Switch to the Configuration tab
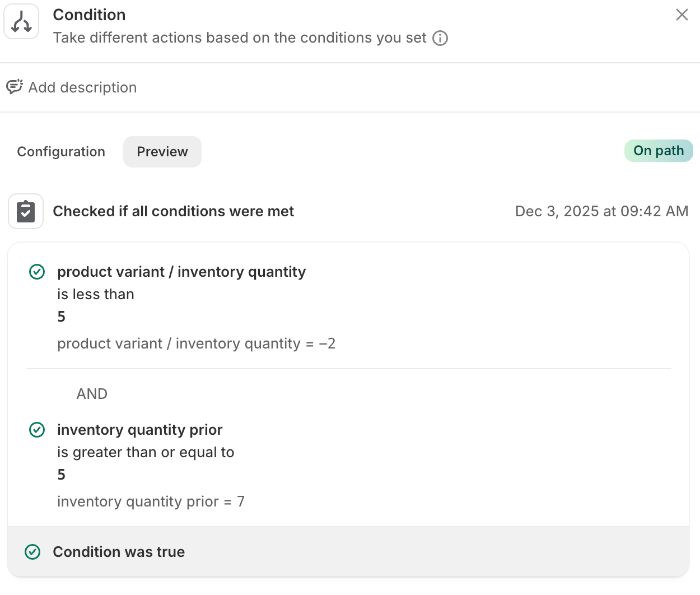The width and height of the screenshot is (700, 595). (x=61, y=151)
